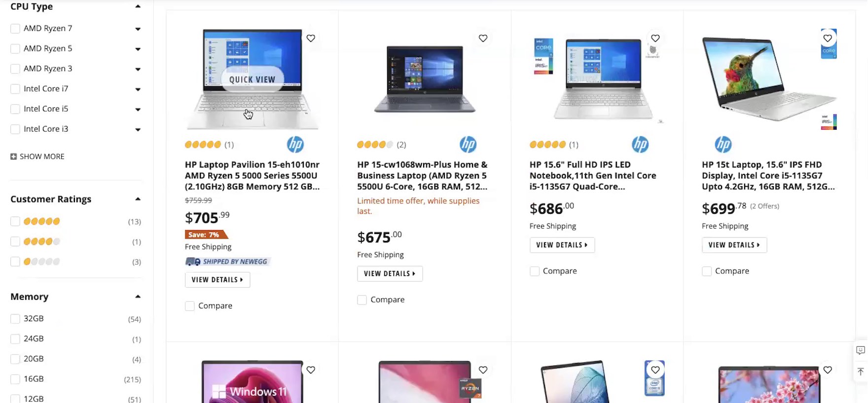The width and height of the screenshot is (868, 403).
Task: Open QUICK VIEW on the HP Pavilion image
Action: (x=253, y=79)
